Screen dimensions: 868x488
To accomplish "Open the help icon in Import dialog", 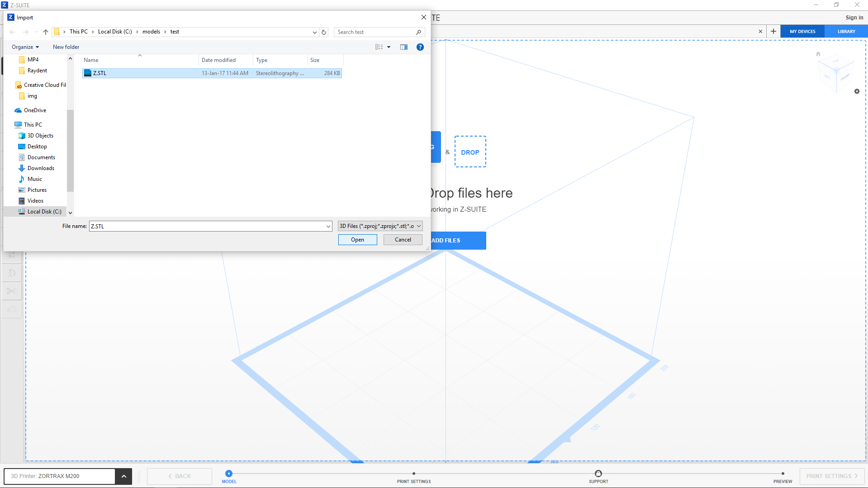I will tap(420, 47).
